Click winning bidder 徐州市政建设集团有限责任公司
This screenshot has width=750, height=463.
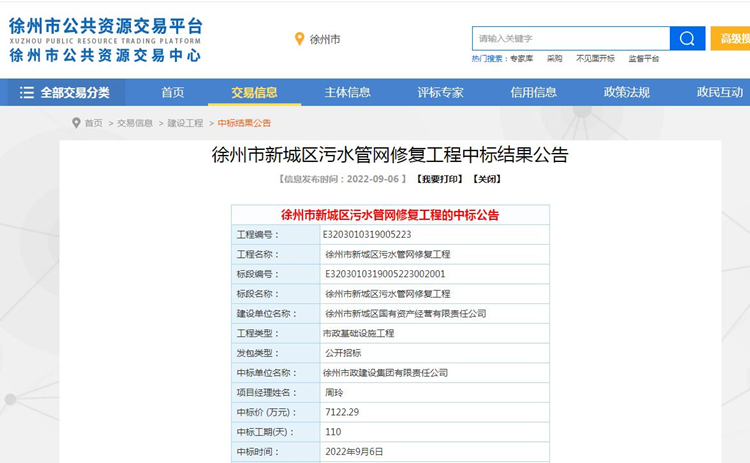[x=385, y=373]
